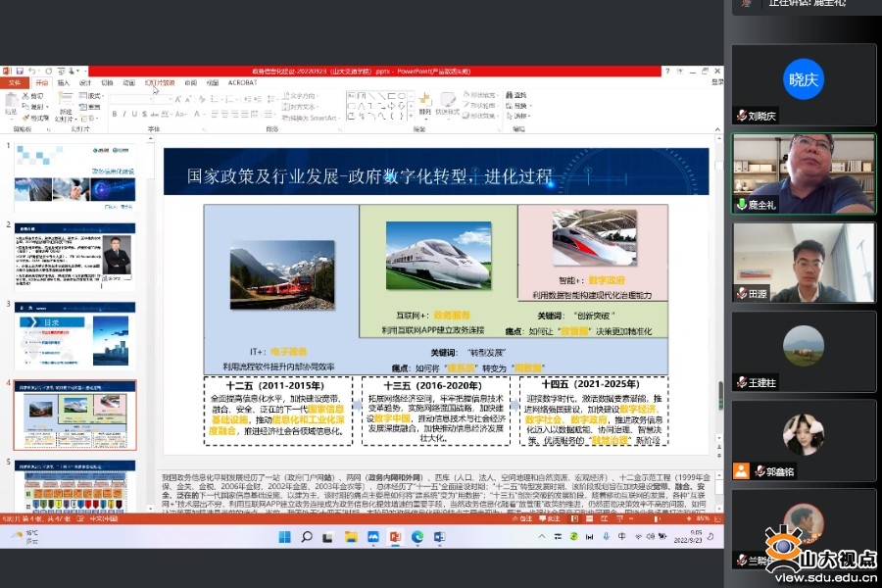Expand 版式 layout dropdown

click(x=91, y=96)
